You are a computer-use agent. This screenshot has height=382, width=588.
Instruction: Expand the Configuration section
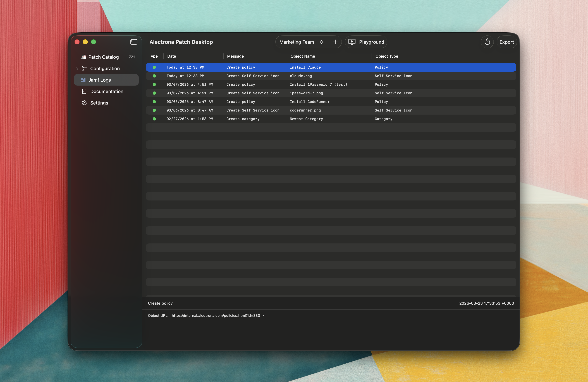pos(77,68)
